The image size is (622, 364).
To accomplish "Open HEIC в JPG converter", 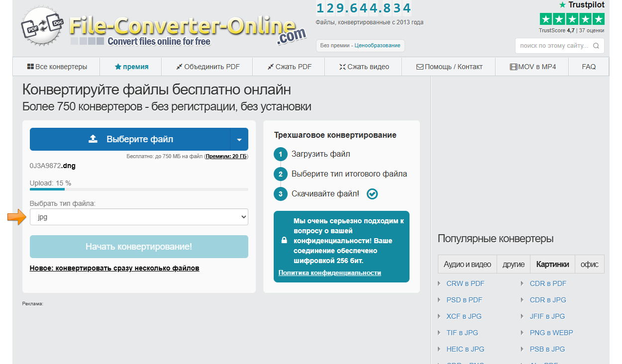I will (x=465, y=349).
